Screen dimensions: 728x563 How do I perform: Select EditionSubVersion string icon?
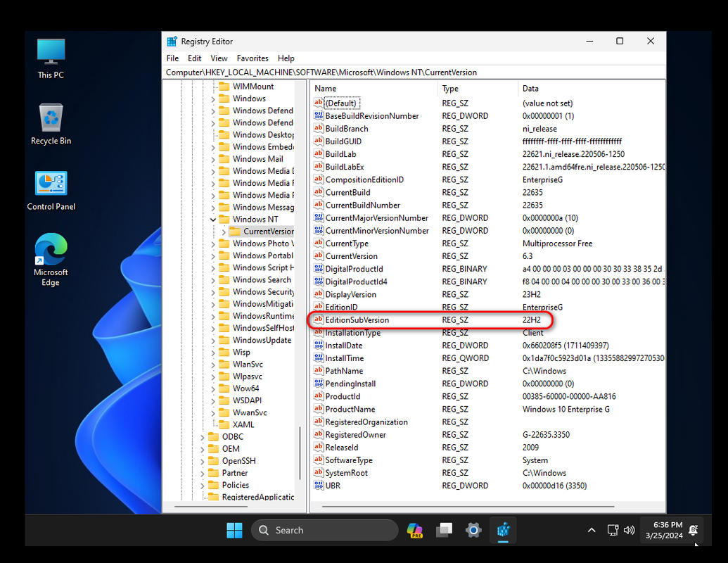click(319, 320)
